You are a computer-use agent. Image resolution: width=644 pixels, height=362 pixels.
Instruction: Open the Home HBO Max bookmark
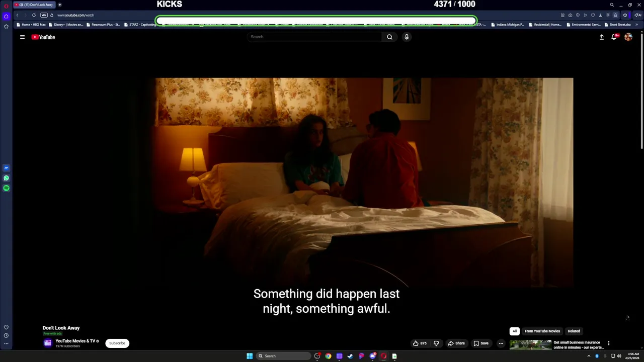31,25
